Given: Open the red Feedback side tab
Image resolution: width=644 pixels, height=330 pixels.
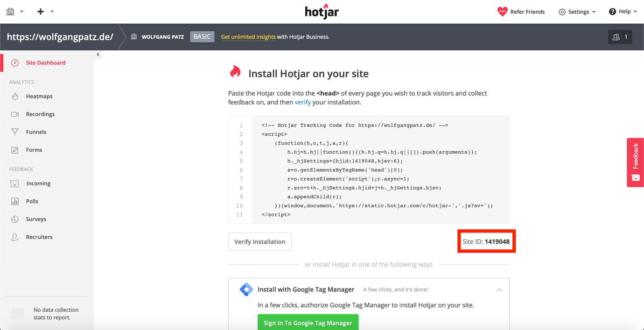Looking at the screenshot, I should click(x=635, y=162).
